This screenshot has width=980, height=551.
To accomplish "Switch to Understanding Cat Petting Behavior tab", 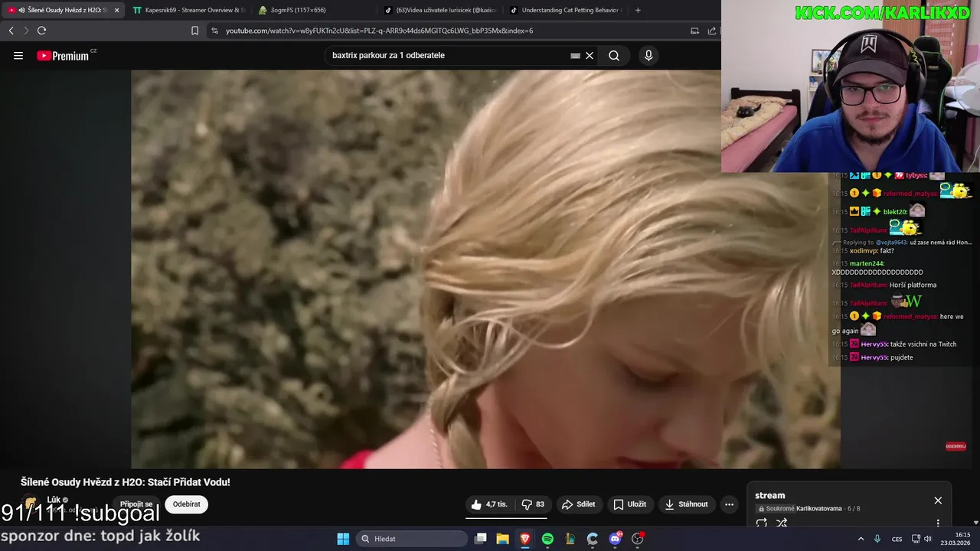I will [567, 10].
